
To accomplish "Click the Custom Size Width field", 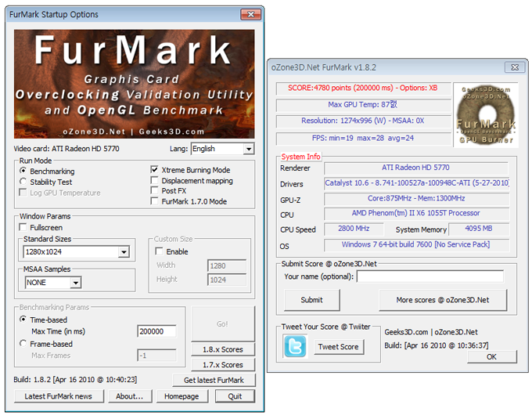I will (x=227, y=265).
